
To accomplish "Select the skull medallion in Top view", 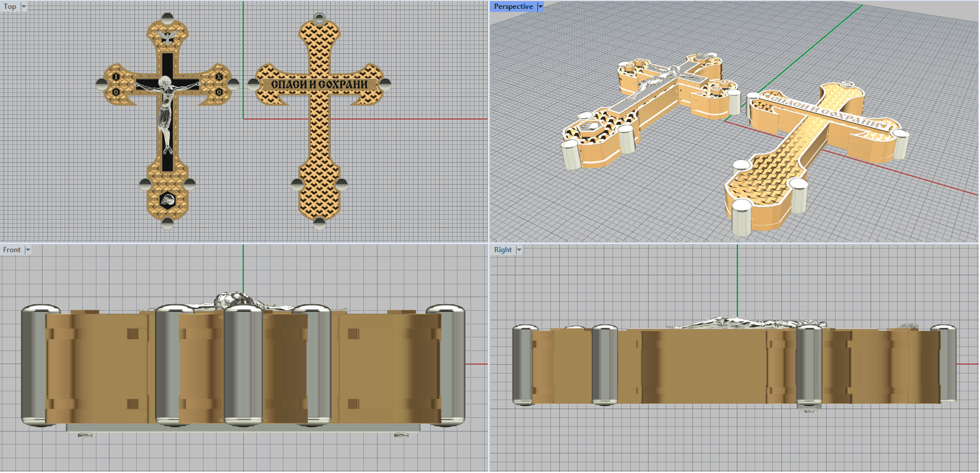I will coord(167,200).
